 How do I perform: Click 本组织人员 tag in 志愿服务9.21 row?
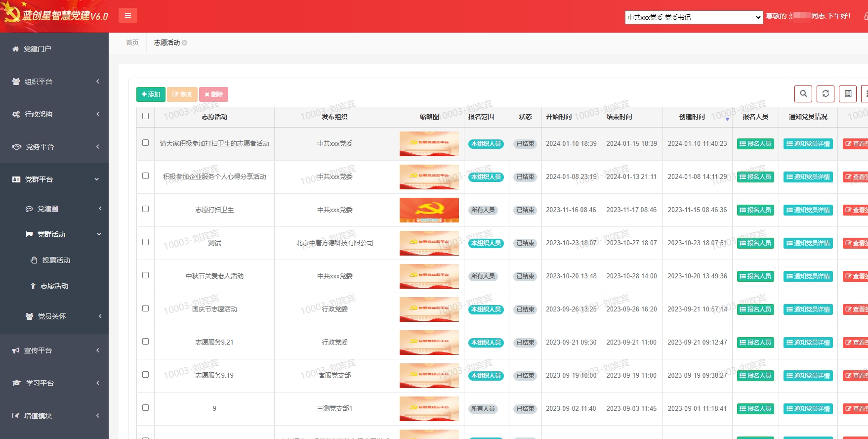click(x=486, y=343)
